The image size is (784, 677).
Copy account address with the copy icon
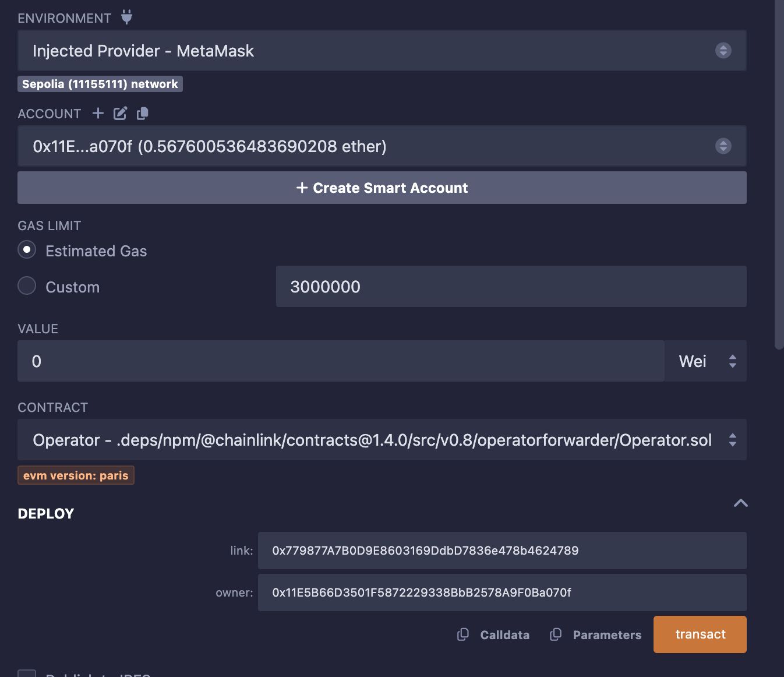pos(142,113)
